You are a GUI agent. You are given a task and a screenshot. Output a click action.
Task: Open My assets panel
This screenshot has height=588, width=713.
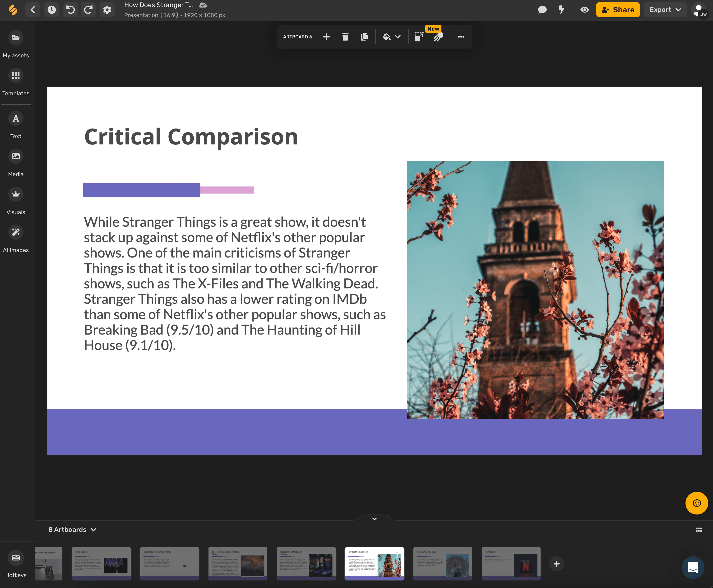tap(16, 44)
